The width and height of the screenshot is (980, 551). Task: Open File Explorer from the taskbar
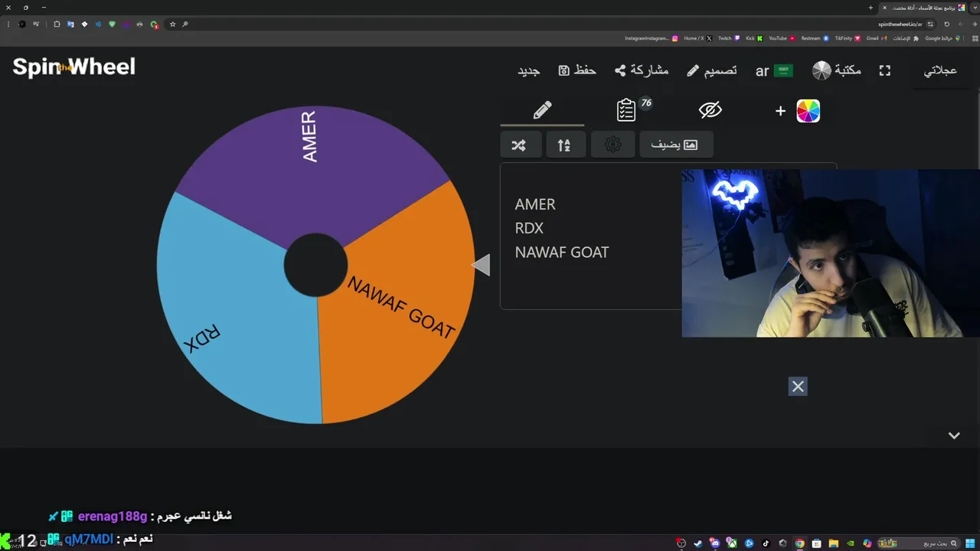click(x=834, y=543)
